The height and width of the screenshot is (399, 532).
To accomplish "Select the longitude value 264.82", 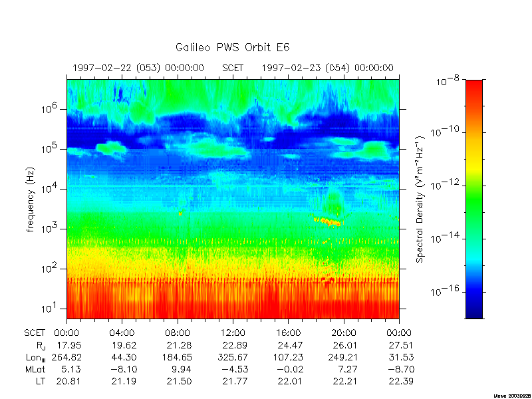I will pos(66,357).
